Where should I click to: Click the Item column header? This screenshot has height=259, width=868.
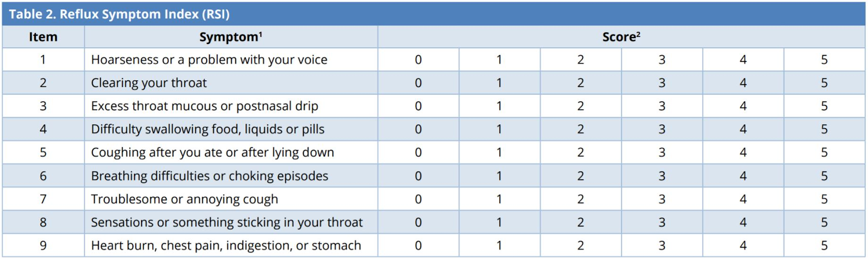coord(43,37)
